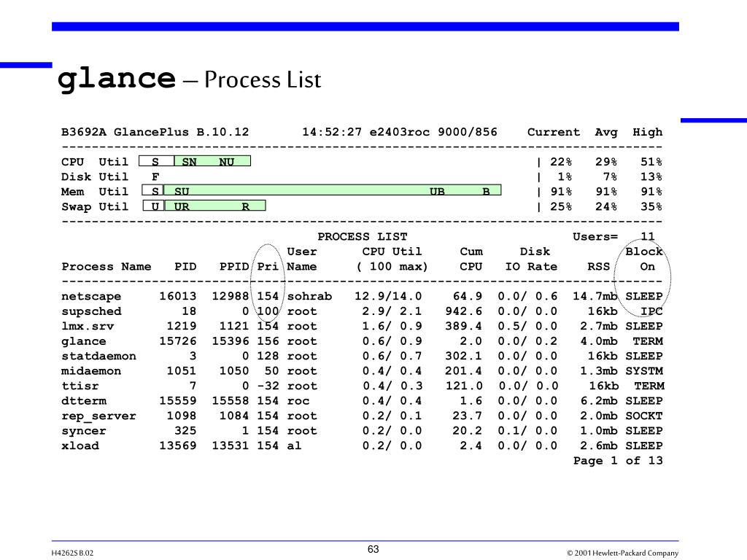747x560 pixels.
Task: Click slide number 63
Action: coord(373,549)
